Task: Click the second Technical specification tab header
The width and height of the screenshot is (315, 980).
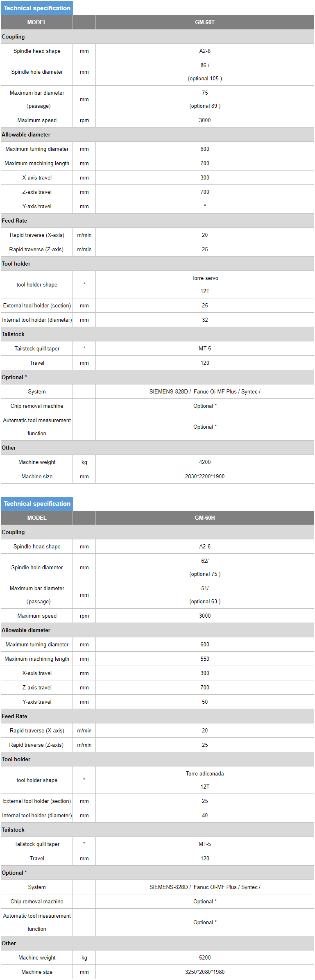Action: point(37,504)
